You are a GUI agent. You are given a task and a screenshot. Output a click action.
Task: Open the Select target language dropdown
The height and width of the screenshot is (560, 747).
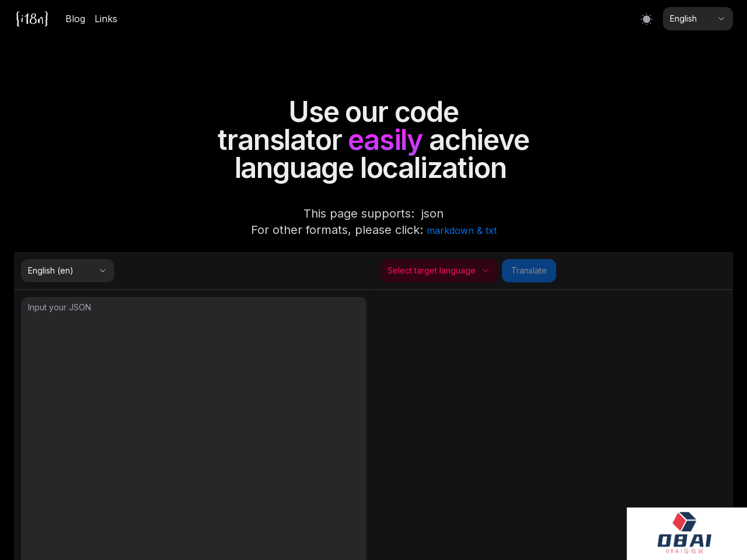coord(439,271)
